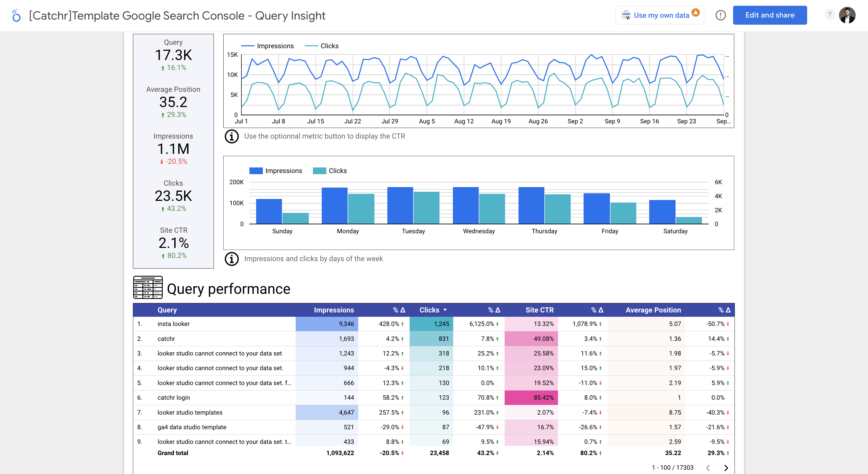
Task: Click the Edit and share button
Action: [770, 15]
